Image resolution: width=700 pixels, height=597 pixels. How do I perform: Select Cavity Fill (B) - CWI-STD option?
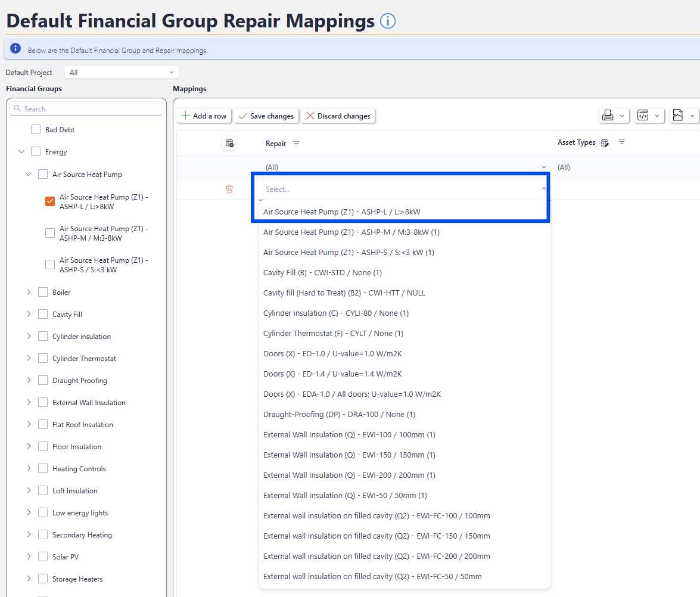[x=322, y=272]
